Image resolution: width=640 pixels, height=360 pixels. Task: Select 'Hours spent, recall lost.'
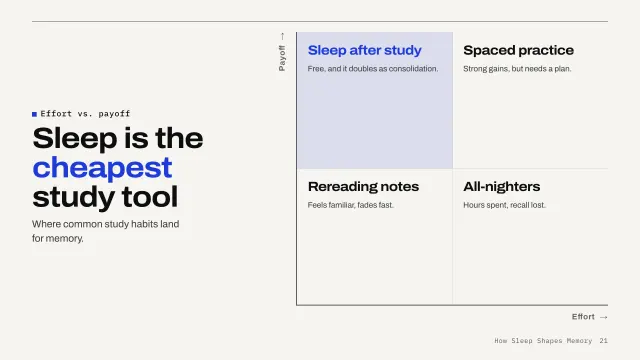coord(504,205)
